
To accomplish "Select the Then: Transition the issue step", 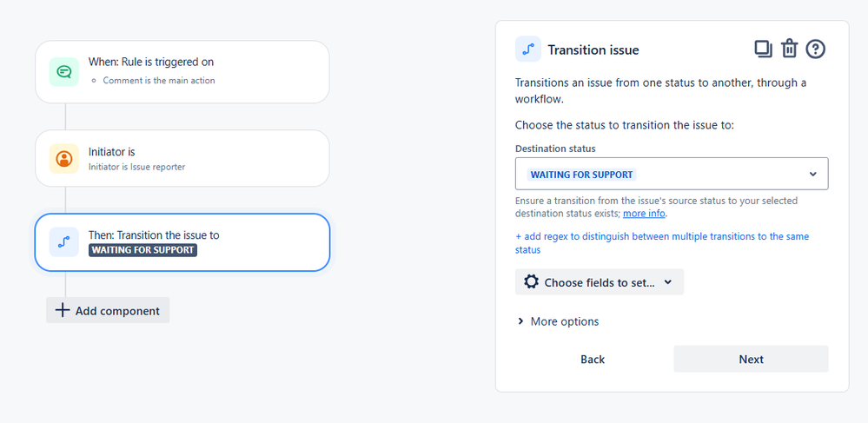I will pyautogui.click(x=182, y=242).
